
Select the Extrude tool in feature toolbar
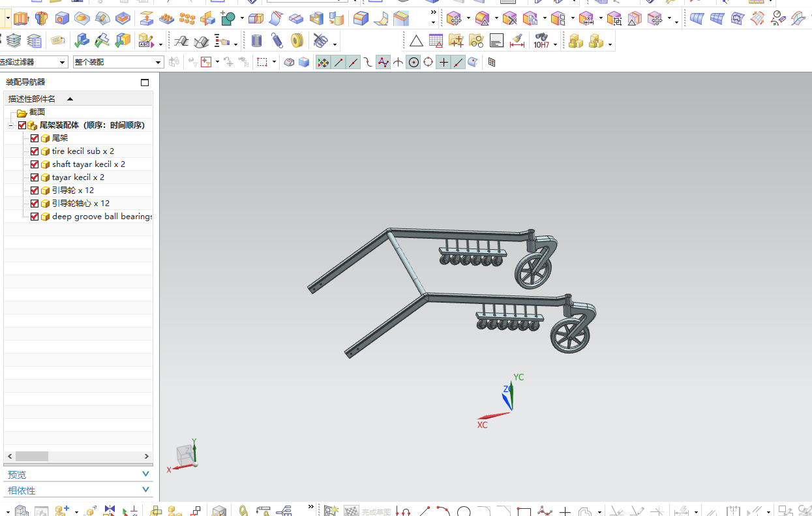22,18
